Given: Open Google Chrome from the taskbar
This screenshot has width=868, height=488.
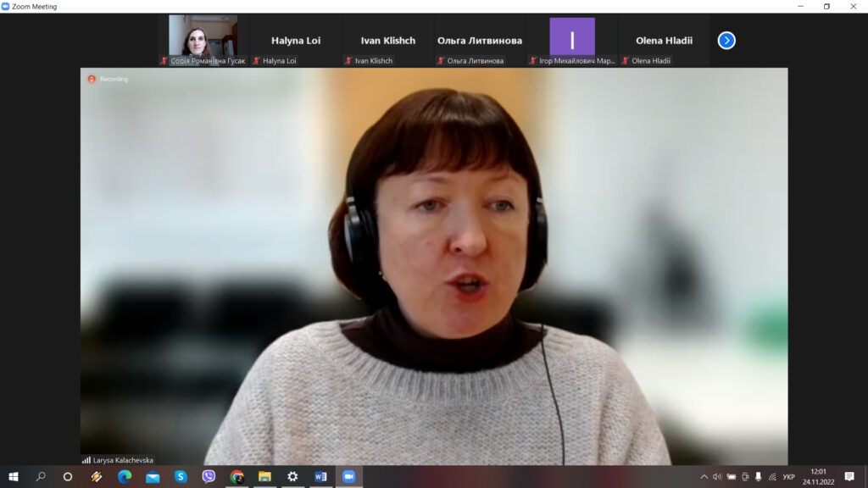Looking at the screenshot, I should (x=236, y=476).
